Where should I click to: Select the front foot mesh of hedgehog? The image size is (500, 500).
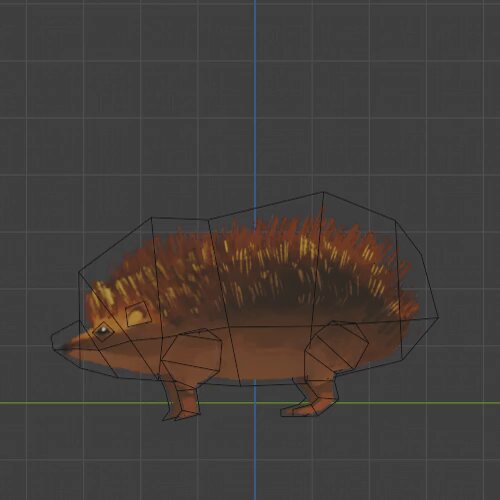(x=182, y=415)
